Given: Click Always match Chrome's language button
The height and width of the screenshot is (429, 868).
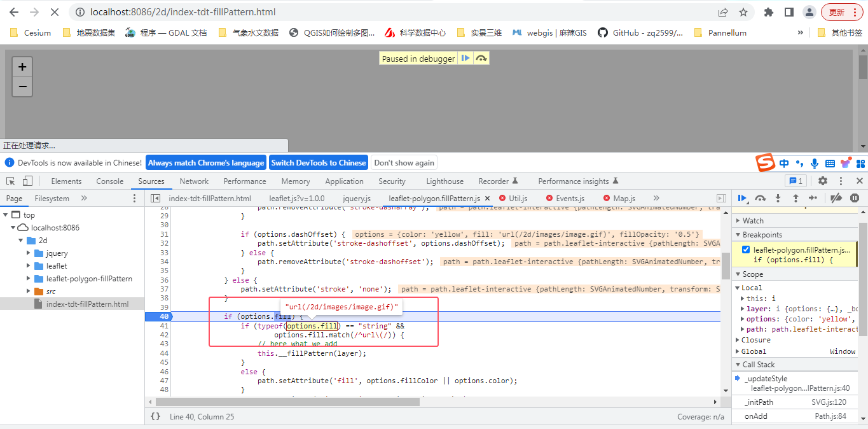Looking at the screenshot, I should click(206, 163).
